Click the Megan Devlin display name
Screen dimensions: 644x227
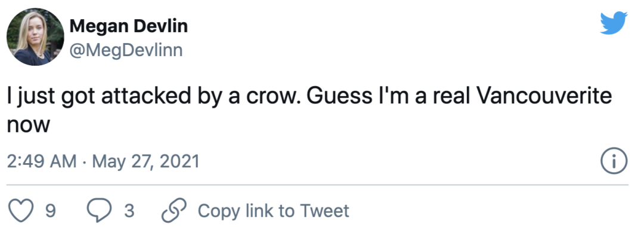pos(129,27)
